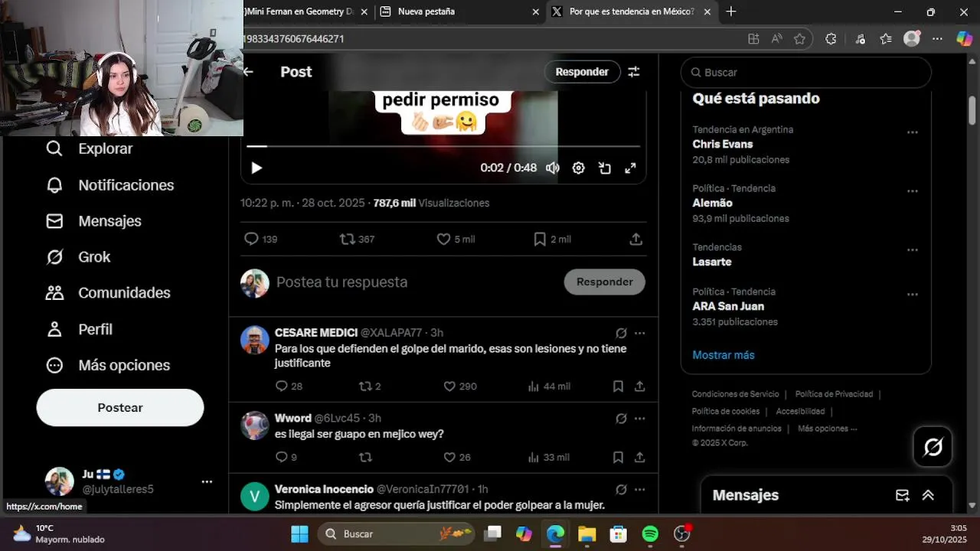Bookmark Wword reply

[618, 457]
